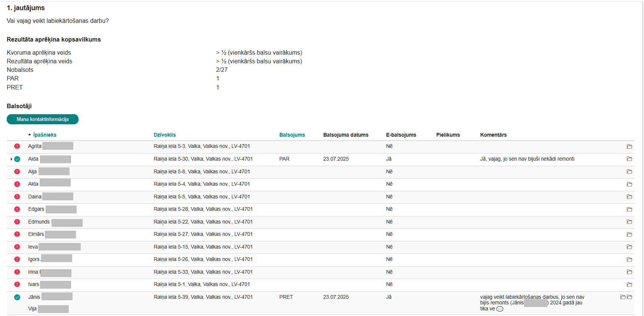
Task: Open the left folder icon in Jānis' row
Action: 623,297
